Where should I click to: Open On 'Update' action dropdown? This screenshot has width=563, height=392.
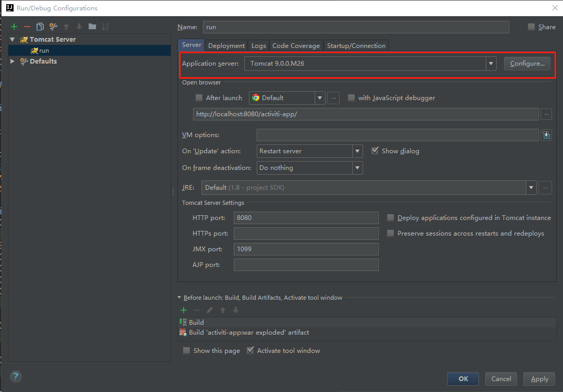pyautogui.click(x=357, y=151)
